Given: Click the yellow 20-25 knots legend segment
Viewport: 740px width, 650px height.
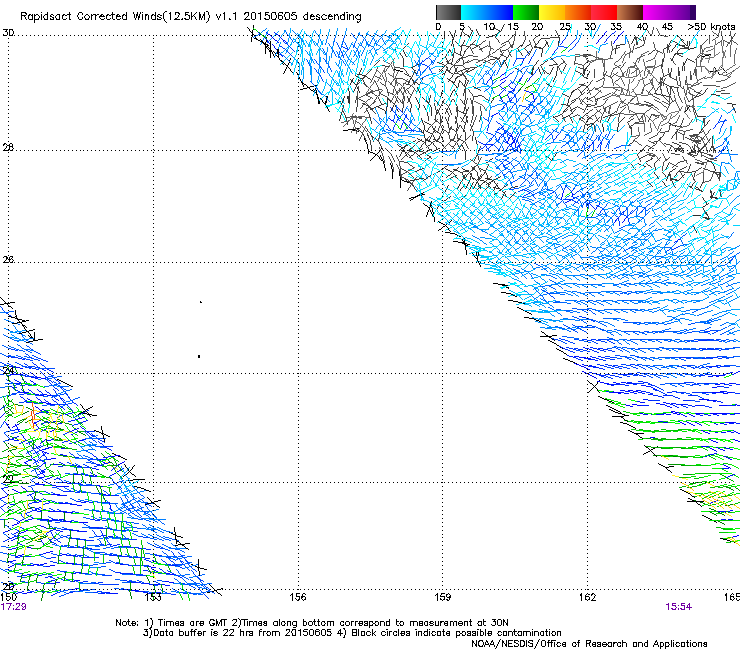Looking at the screenshot, I should click(552, 12).
